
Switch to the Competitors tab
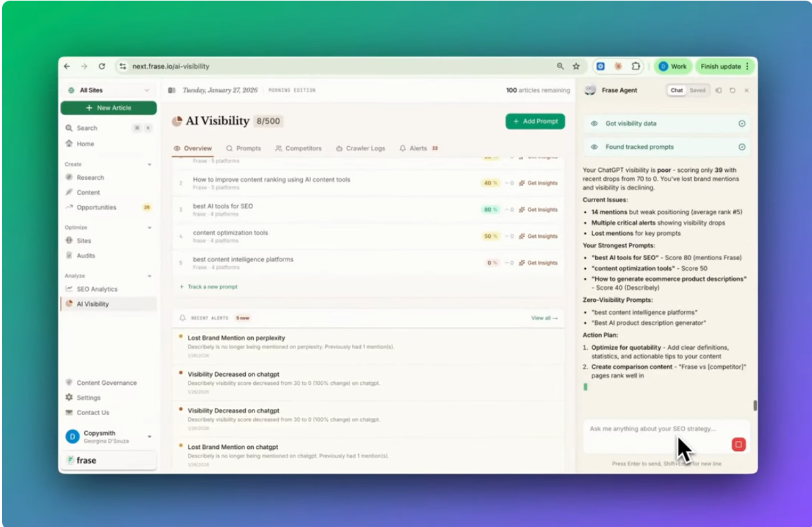(x=298, y=148)
